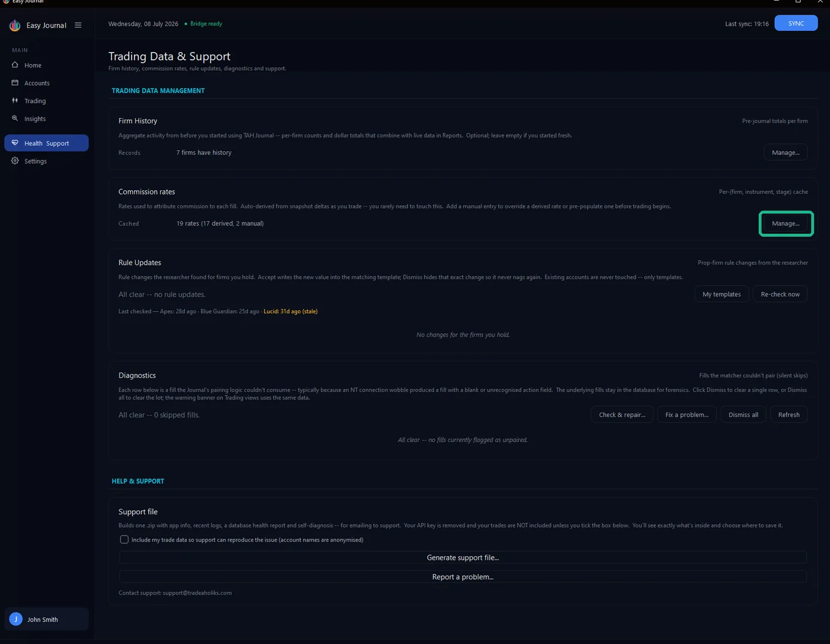Open Settings from the sidebar
This screenshot has height=644, width=830.
pyautogui.click(x=46, y=161)
